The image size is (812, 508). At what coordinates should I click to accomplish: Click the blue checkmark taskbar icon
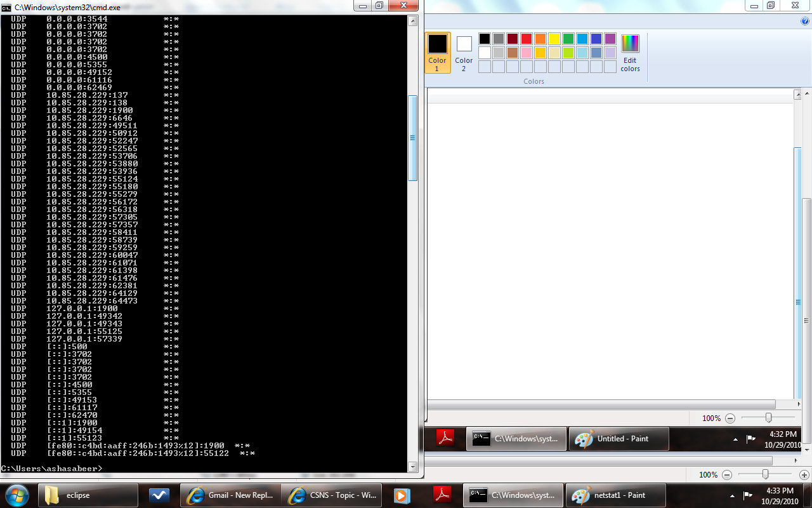point(158,495)
